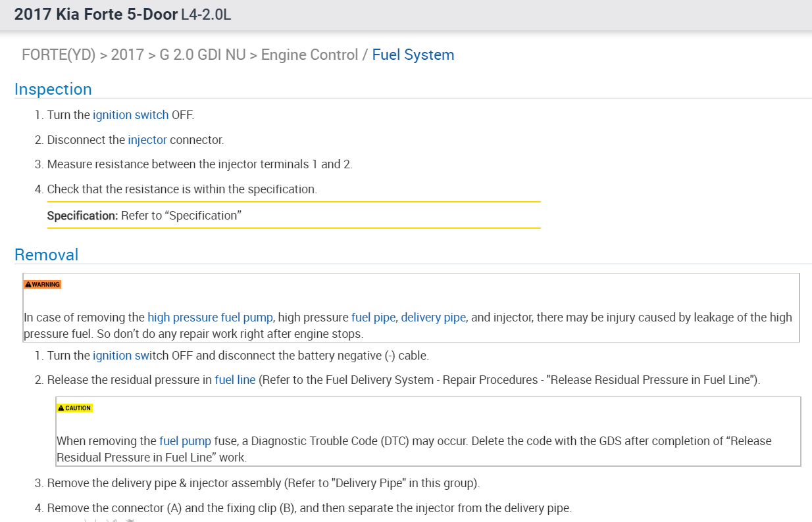
Task: Click the bold Specification label
Action: pyautogui.click(x=82, y=216)
